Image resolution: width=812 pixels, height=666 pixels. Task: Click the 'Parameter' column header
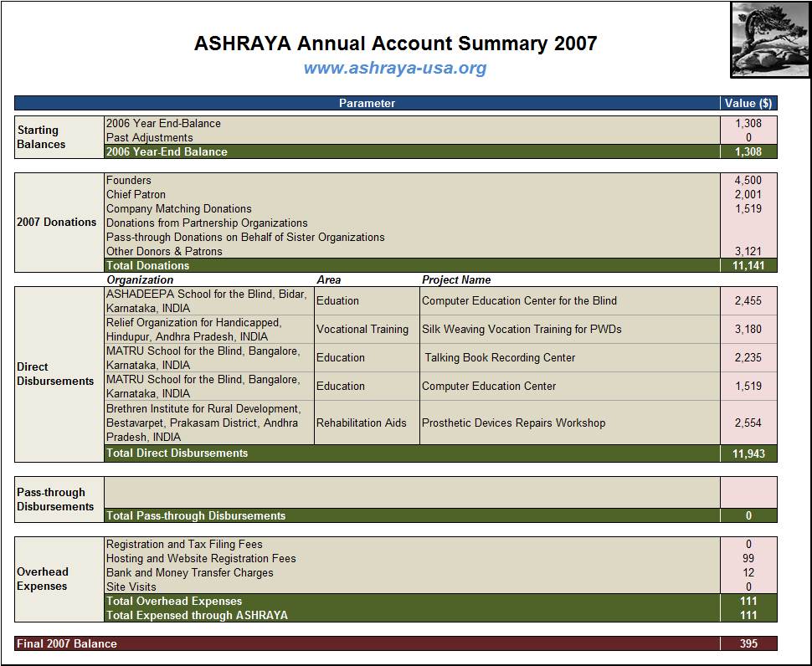(x=367, y=103)
